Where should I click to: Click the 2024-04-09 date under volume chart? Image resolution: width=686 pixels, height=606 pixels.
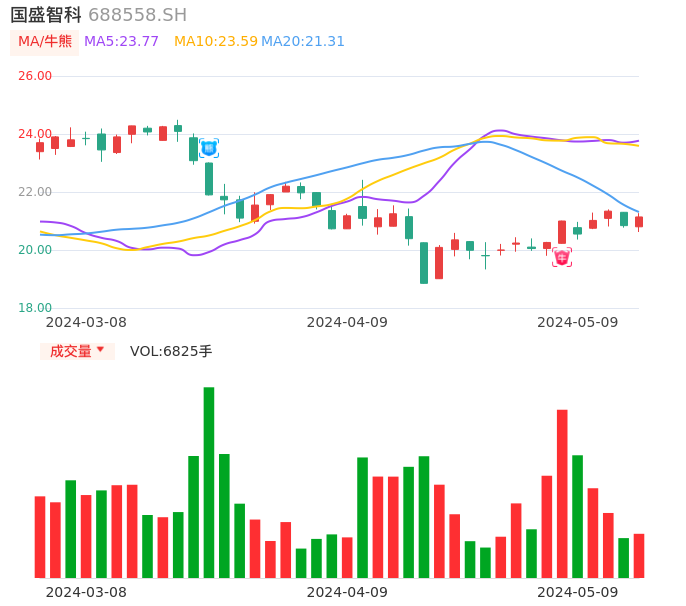coord(347,592)
